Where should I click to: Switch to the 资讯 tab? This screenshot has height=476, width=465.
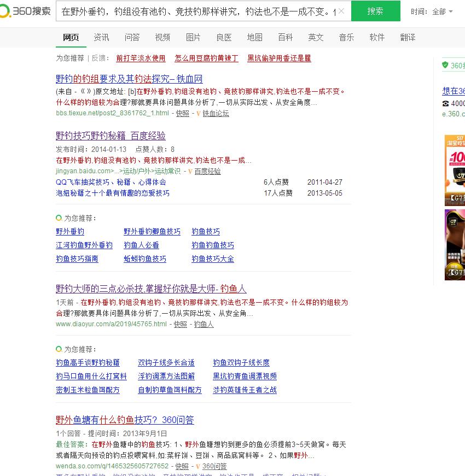pos(102,37)
